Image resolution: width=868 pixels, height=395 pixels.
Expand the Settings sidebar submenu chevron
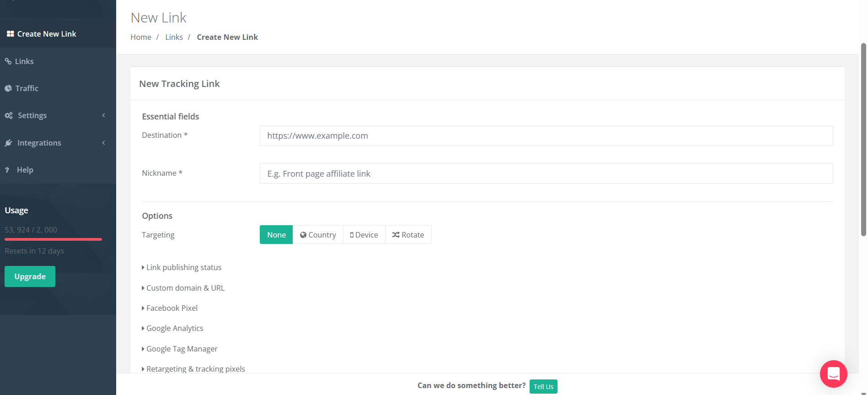pyautogui.click(x=104, y=115)
